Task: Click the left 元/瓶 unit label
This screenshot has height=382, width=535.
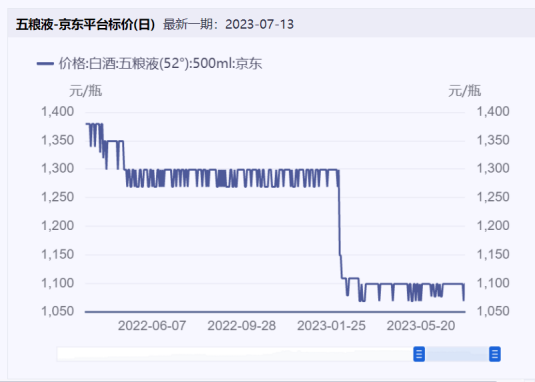Action: (x=85, y=91)
